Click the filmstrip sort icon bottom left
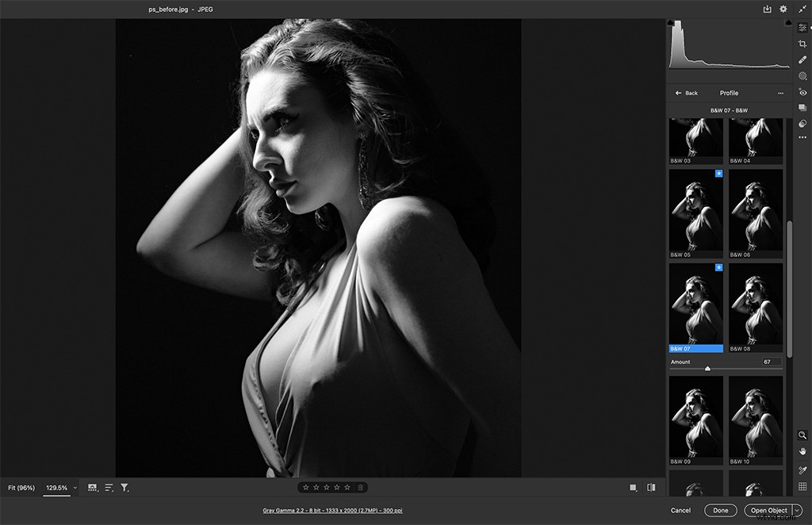The height and width of the screenshot is (525, 812). [x=109, y=487]
